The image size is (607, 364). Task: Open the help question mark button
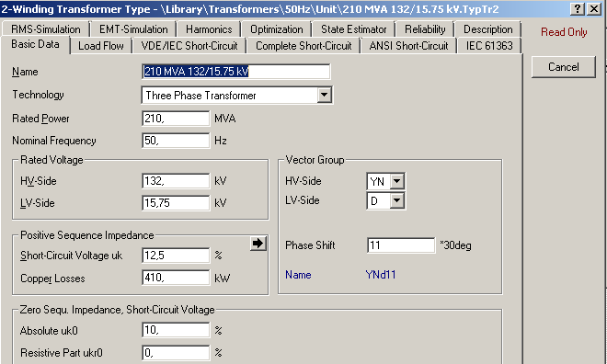pyautogui.click(x=578, y=8)
